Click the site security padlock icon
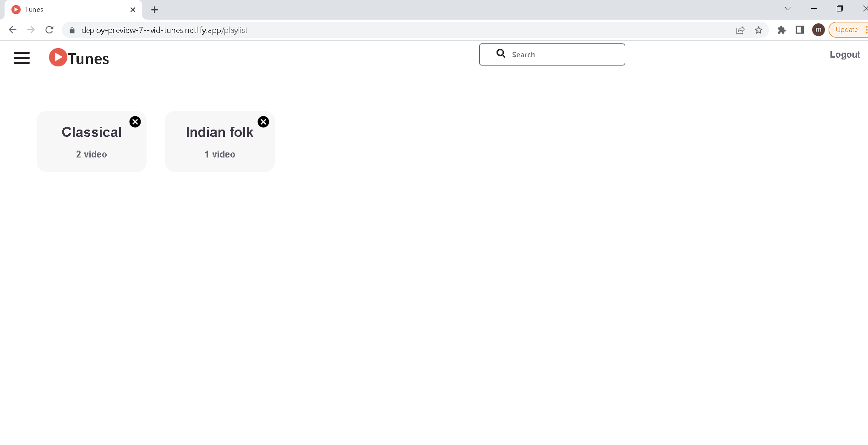This screenshot has height=445, width=868. 71,30
